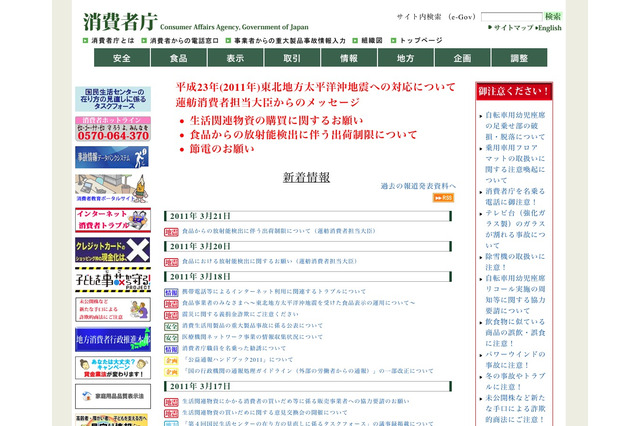
Task: Click the 検索 search button
Action: (x=553, y=16)
